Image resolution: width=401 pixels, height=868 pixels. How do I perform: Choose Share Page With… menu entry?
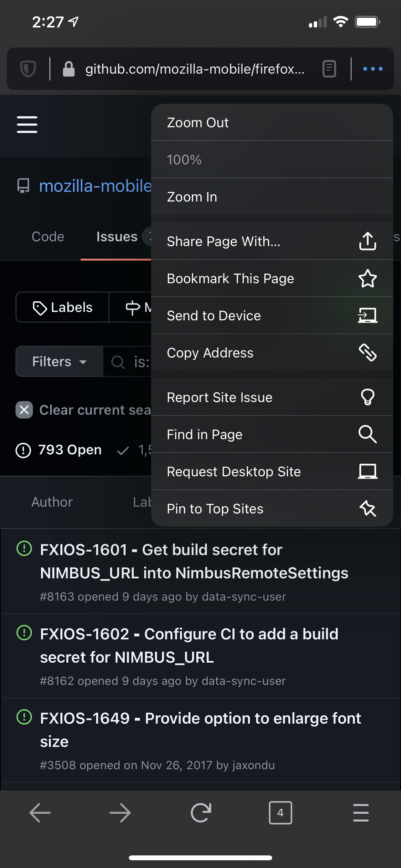pos(272,241)
